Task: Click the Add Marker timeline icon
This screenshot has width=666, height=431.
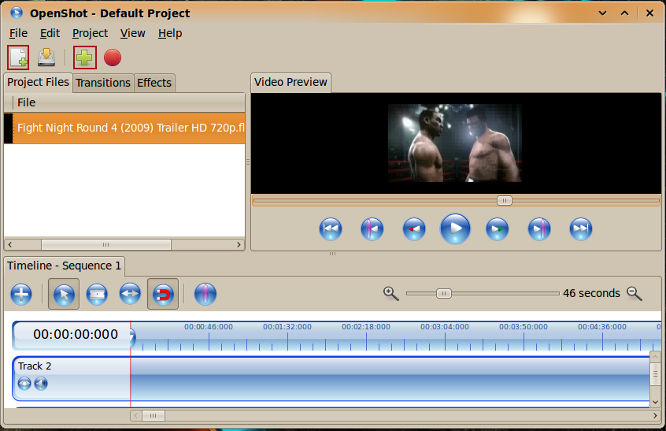Action: [205, 294]
